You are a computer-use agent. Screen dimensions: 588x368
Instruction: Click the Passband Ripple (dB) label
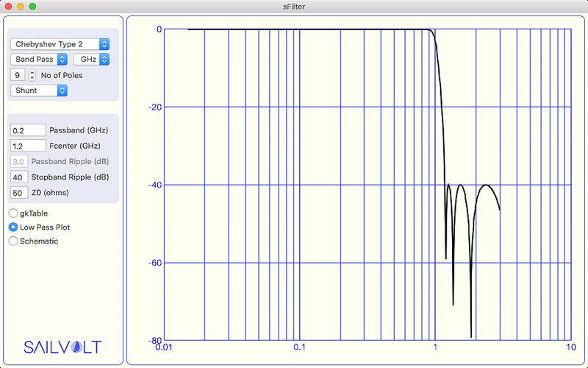click(x=70, y=161)
